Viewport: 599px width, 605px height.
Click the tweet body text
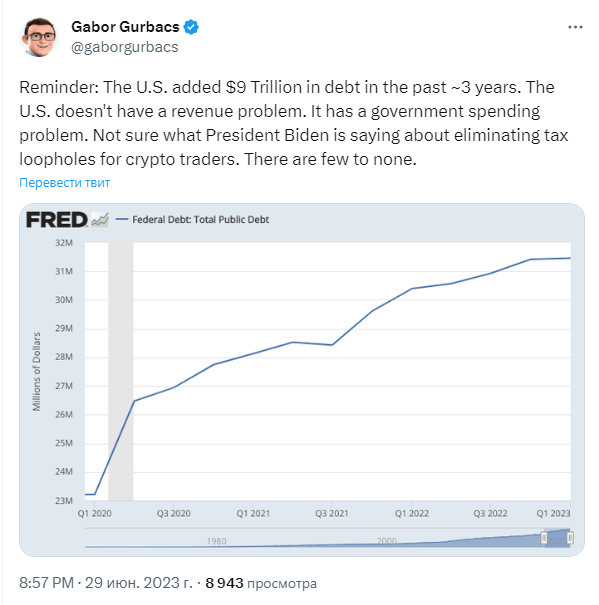click(x=294, y=123)
